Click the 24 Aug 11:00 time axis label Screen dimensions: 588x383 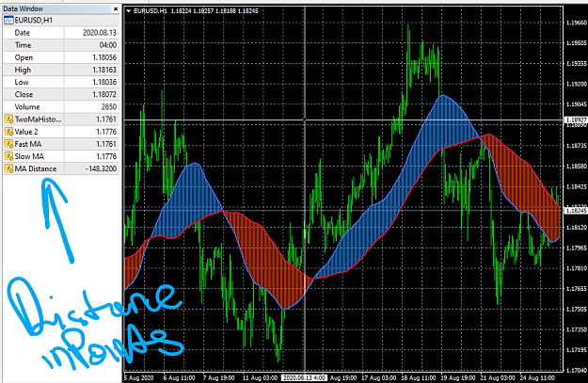(x=537, y=377)
